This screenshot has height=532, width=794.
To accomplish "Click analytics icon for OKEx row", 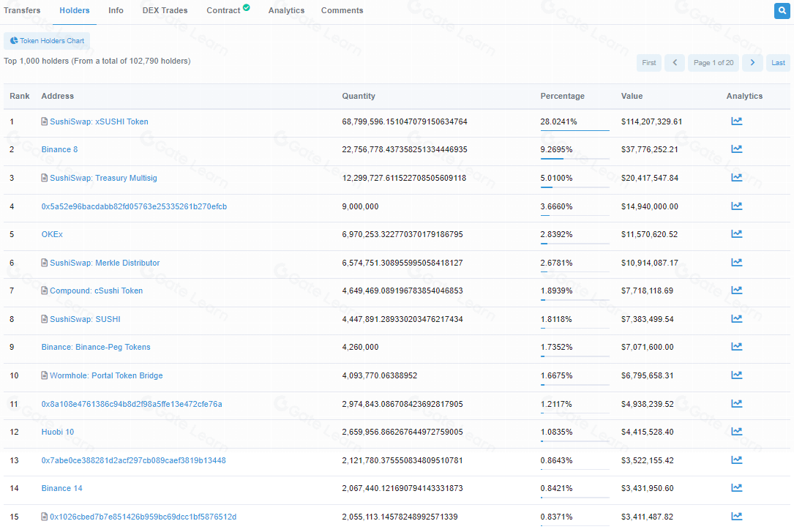I will [x=736, y=234].
